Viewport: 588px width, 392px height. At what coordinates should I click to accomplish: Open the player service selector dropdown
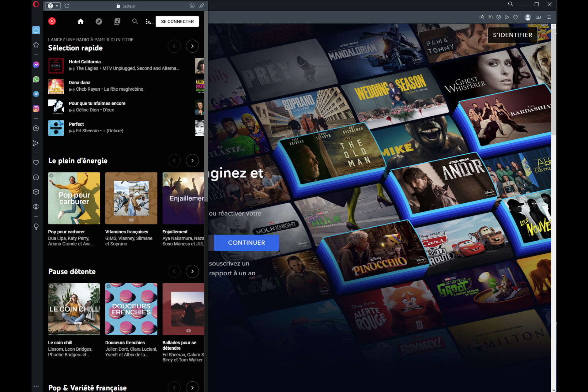tap(53, 6)
